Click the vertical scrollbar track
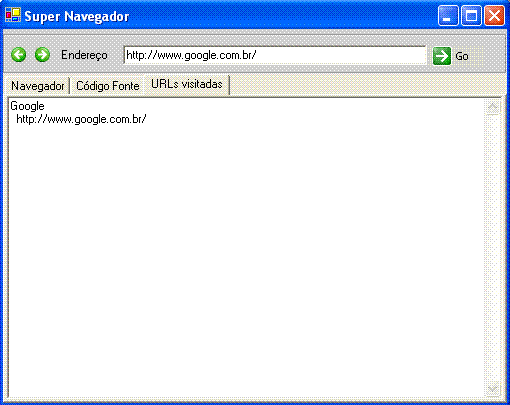Screen dimensions: 510x405 (493, 248)
